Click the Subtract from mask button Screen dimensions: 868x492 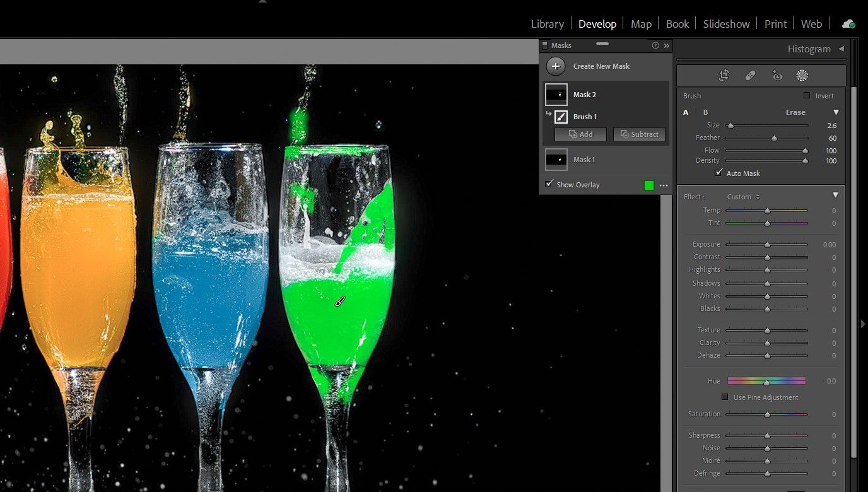[x=639, y=134]
